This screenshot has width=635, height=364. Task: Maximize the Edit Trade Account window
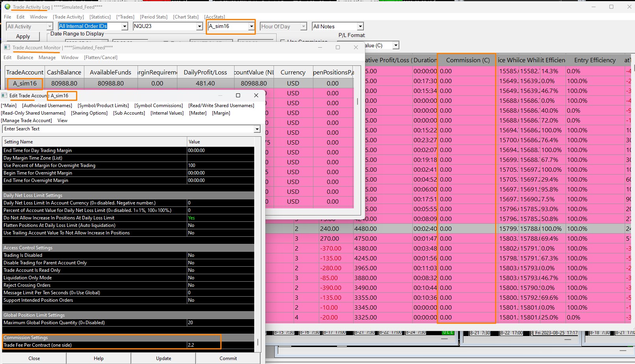pyautogui.click(x=238, y=95)
